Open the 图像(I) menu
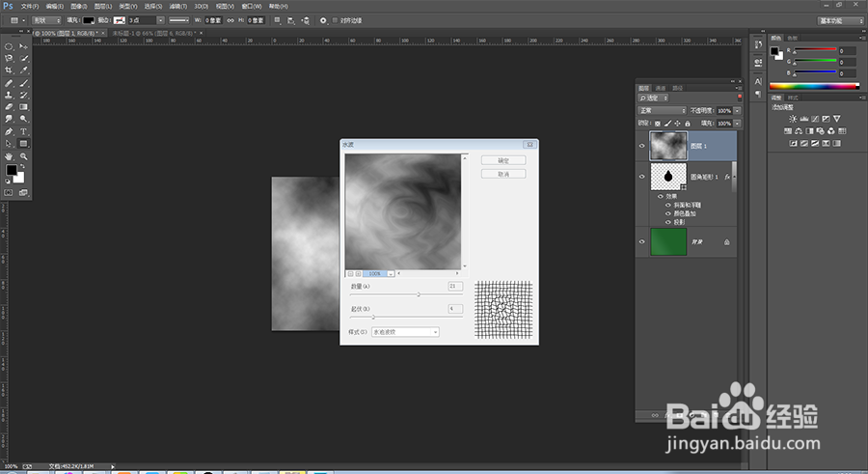 point(79,6)
